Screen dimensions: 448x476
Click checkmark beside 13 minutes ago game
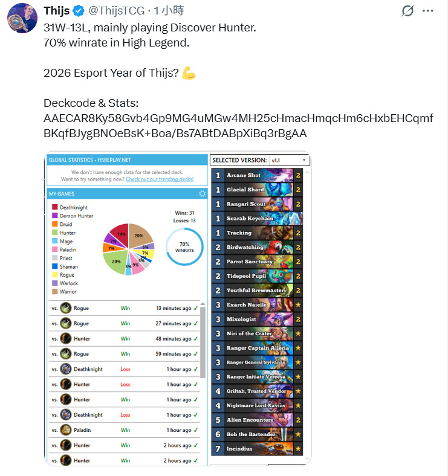click(x=195, y=308)
